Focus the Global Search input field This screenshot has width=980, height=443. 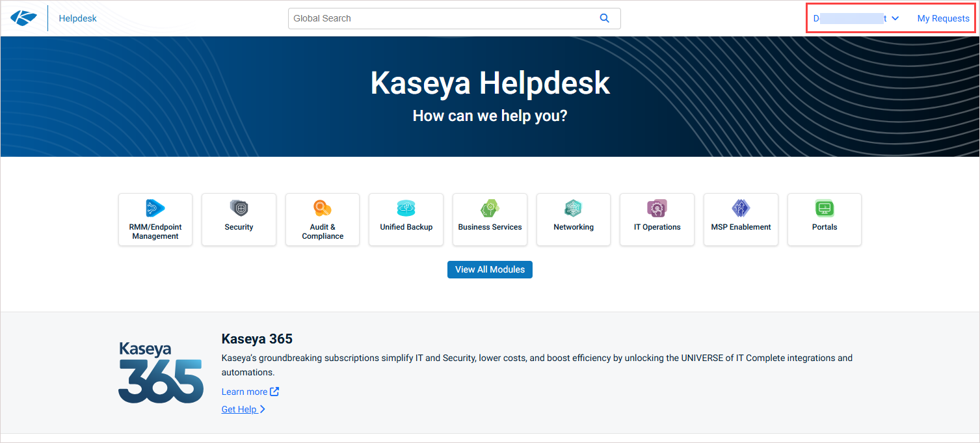point(442,18)
